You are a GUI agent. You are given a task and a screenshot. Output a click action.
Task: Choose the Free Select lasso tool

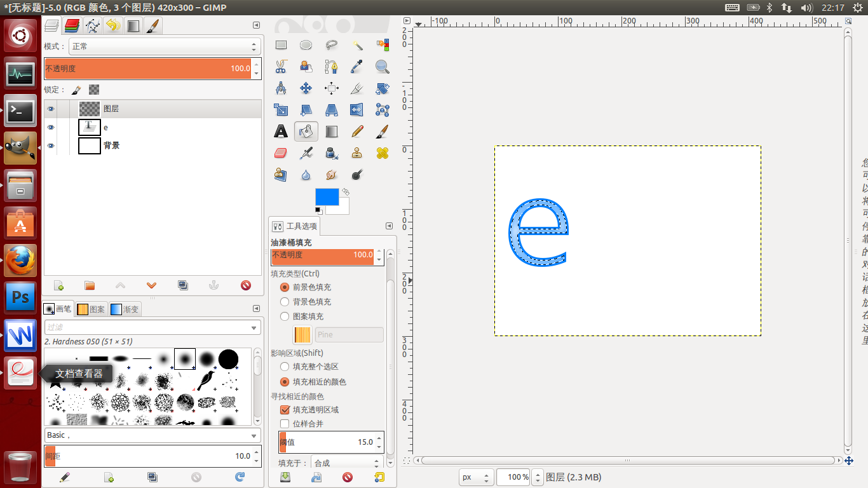pos(332,45)
